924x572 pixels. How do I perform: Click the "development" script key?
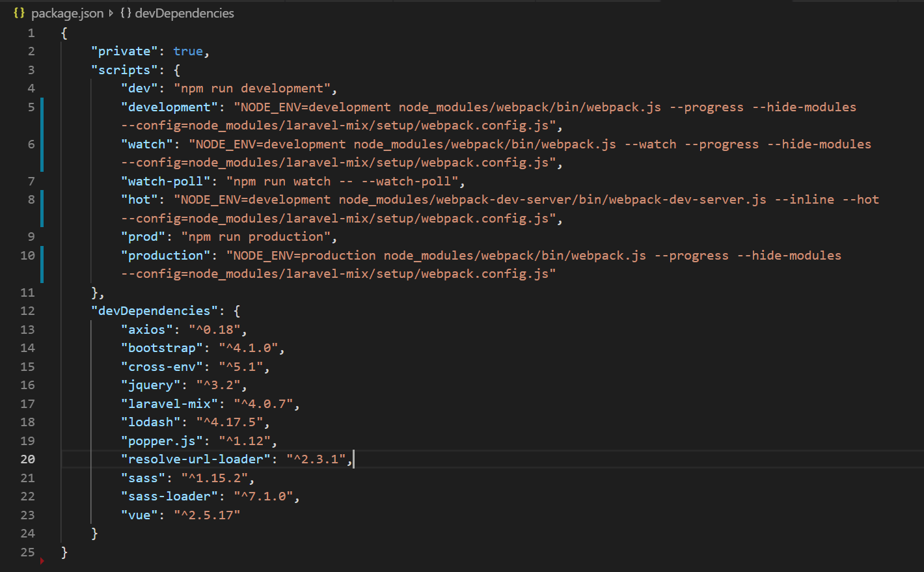coord(170,107)
